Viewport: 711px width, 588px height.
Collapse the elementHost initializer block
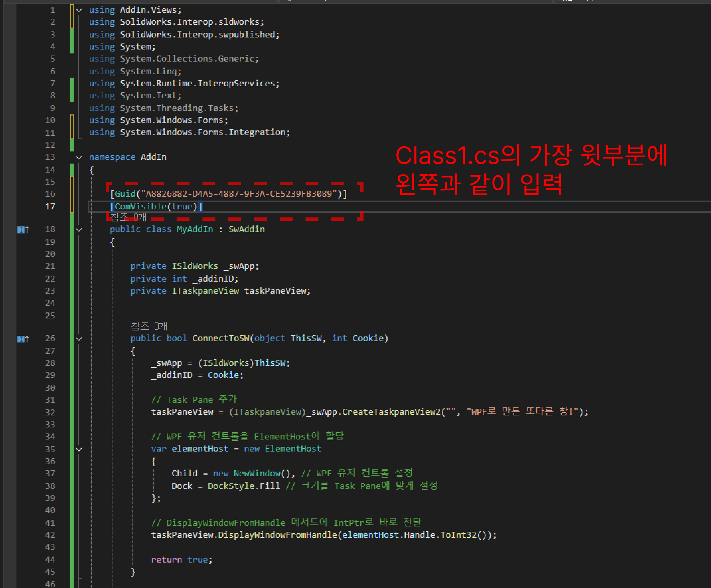(x=79, y=449)
